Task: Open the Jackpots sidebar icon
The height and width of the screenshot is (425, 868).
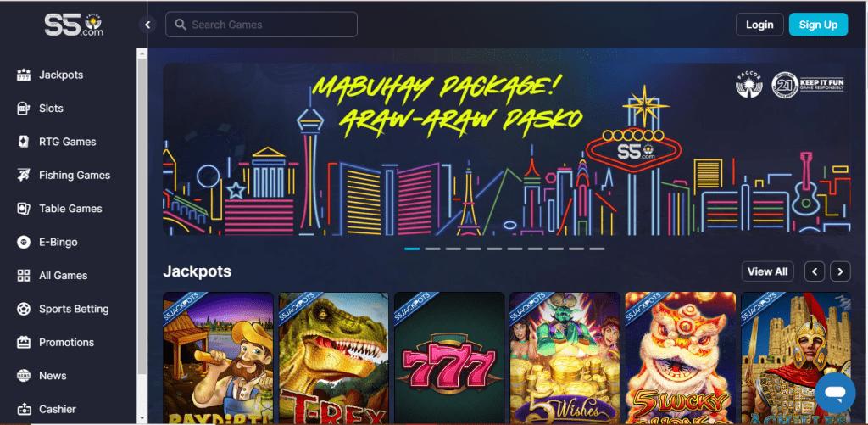Action: [24, 75]
